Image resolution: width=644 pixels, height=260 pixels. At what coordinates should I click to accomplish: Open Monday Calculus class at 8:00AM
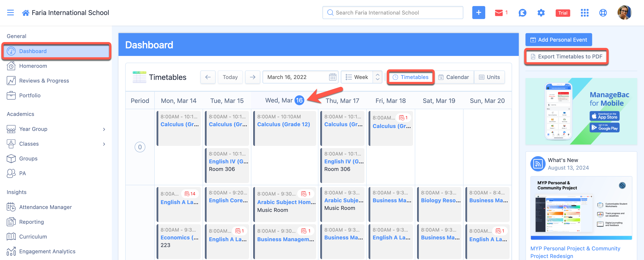(178, 128)
